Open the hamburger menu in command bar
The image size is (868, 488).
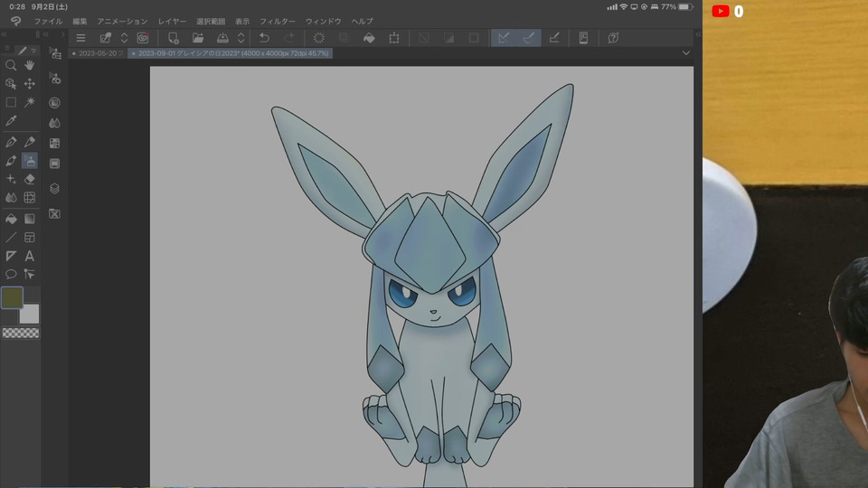(x=80, y=38)
